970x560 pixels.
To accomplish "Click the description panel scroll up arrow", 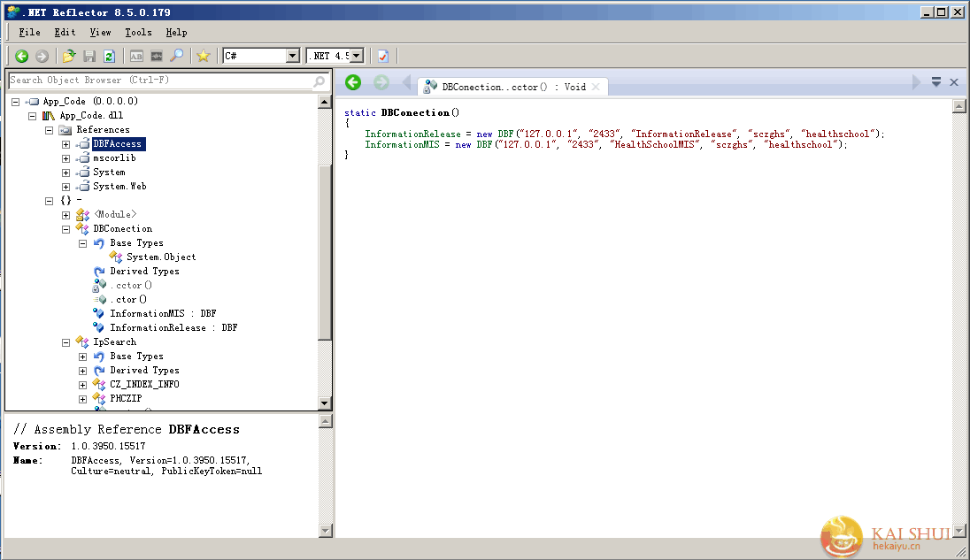I will (x=326, y=421).
